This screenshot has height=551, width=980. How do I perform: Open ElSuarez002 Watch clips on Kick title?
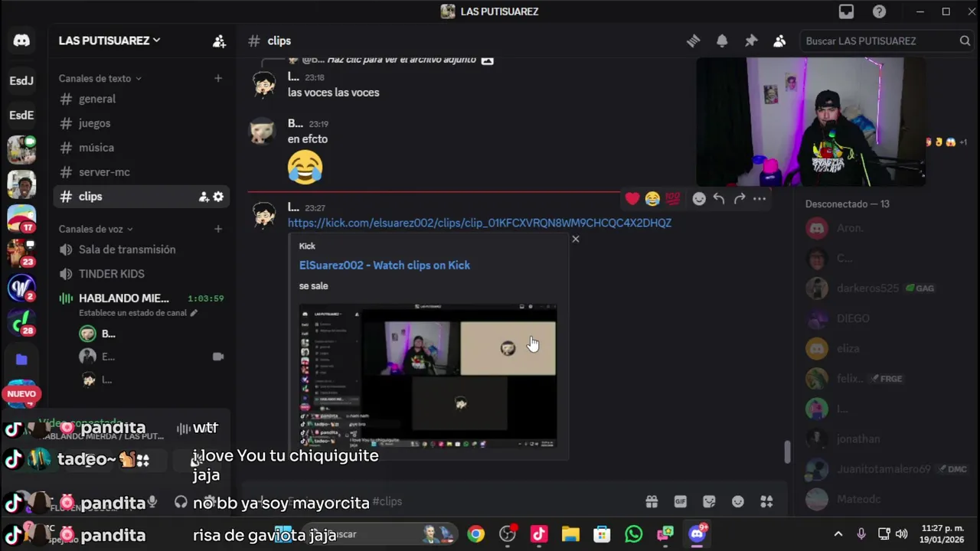(x=384, y=265)
